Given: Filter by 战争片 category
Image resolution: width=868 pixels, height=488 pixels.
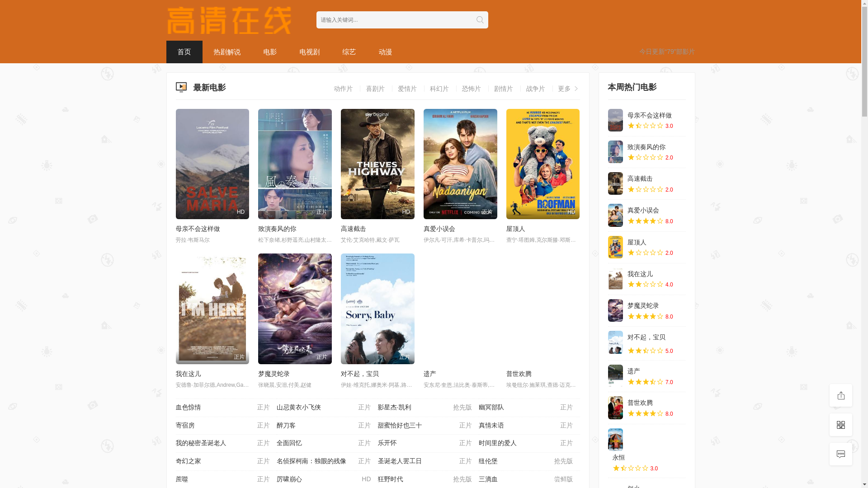Looking at the screenshot, I should coord(536,89).
